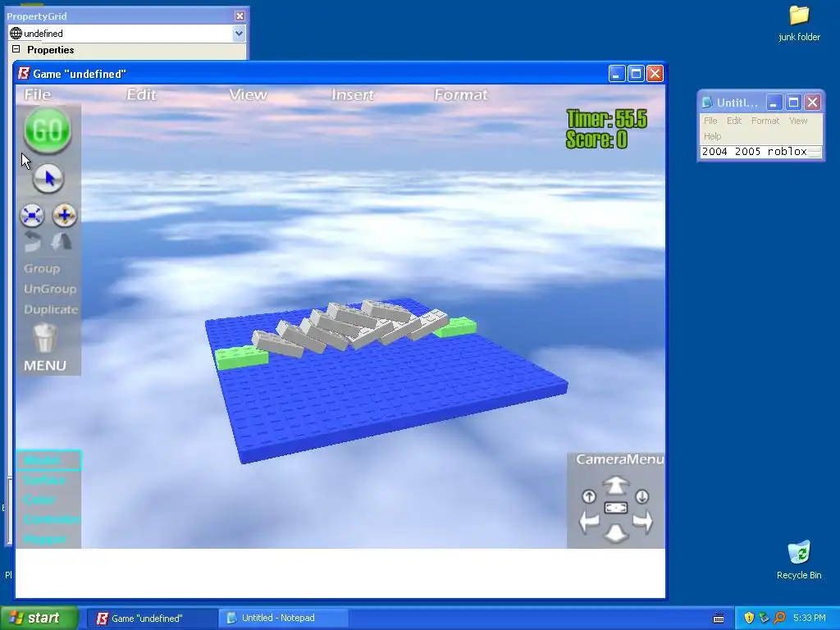Screen dimensions: 840x630
Task: Open the game File menu
Action: pyautogui.click(x=38, y=95)
